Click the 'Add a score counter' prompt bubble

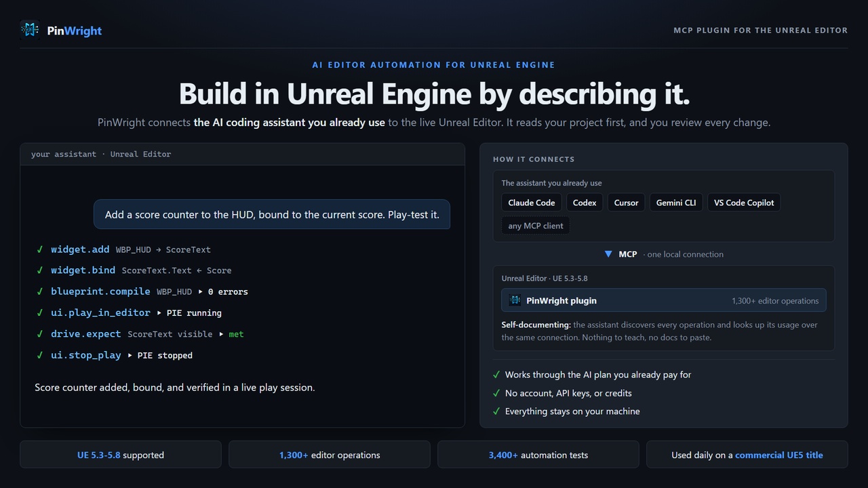(x=272, y=214)
